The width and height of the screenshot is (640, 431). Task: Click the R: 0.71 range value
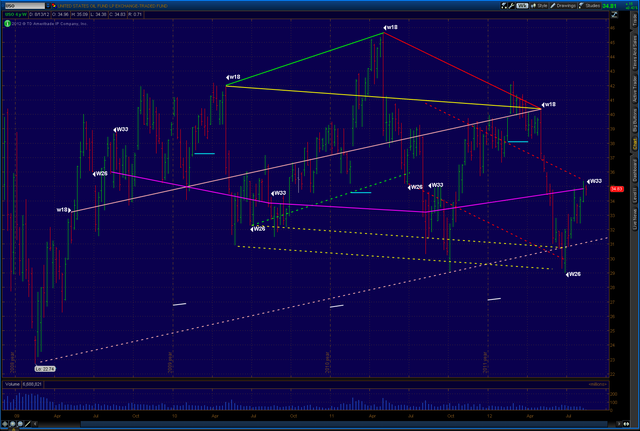coord(135,14)
